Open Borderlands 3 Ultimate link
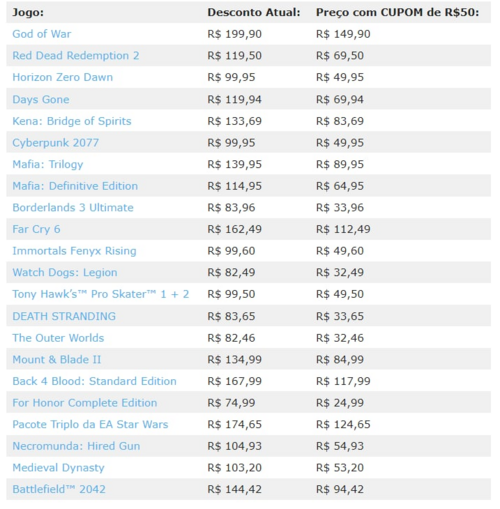 pyautogui.click(x=73, y=208)
